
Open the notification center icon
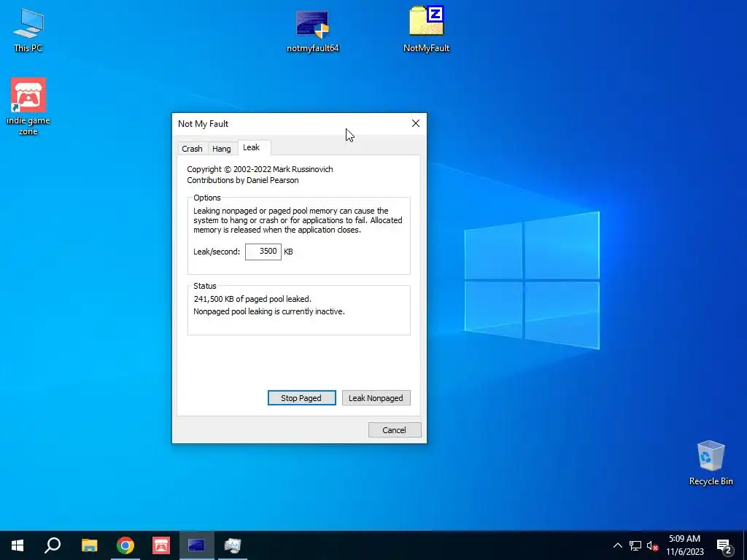(724, 546)
